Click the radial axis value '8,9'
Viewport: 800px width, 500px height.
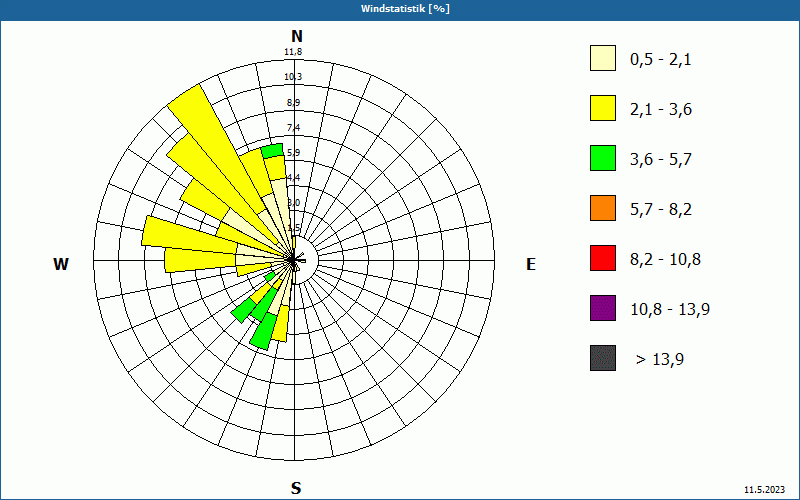click(293, 103)
